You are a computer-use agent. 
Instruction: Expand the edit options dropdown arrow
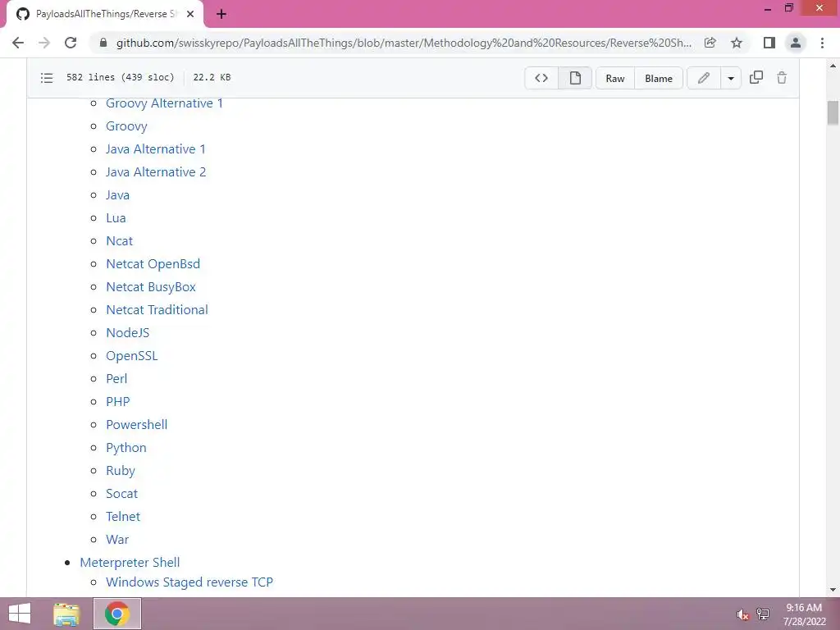pyautogui.click(x=731, y=78)
